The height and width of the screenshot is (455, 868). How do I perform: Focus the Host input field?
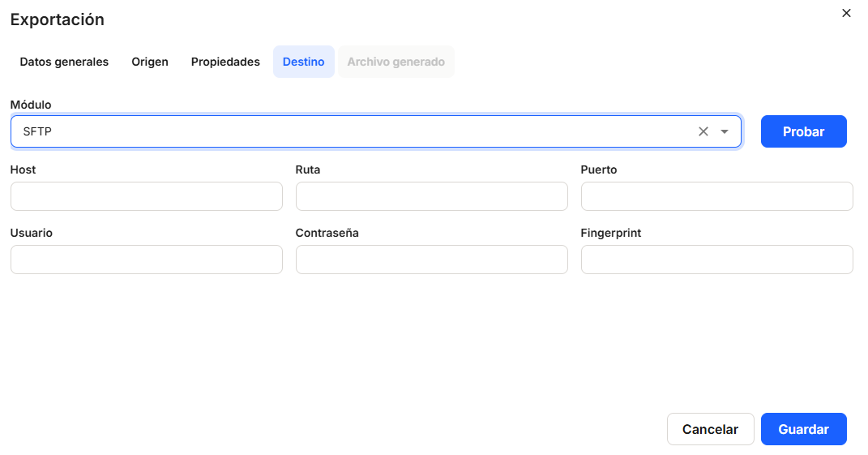(x=146, y=196)
